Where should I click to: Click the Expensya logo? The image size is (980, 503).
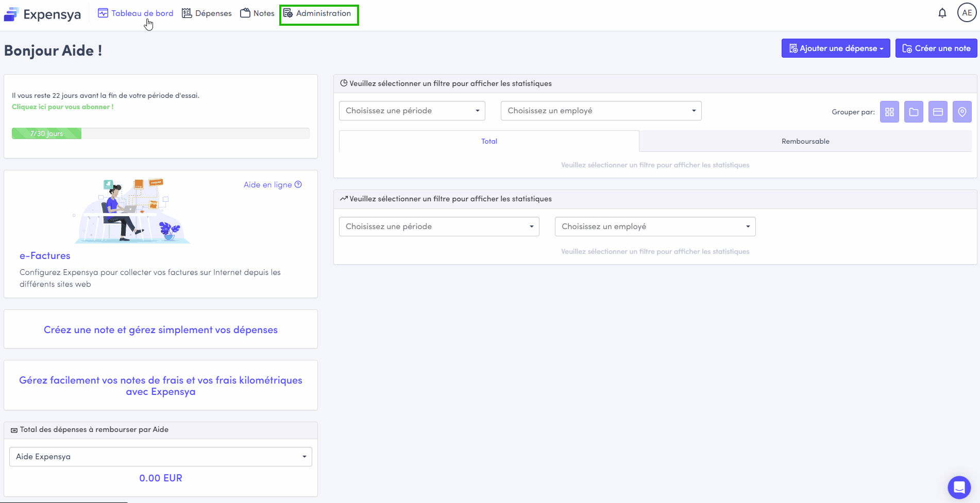point(42,14)
